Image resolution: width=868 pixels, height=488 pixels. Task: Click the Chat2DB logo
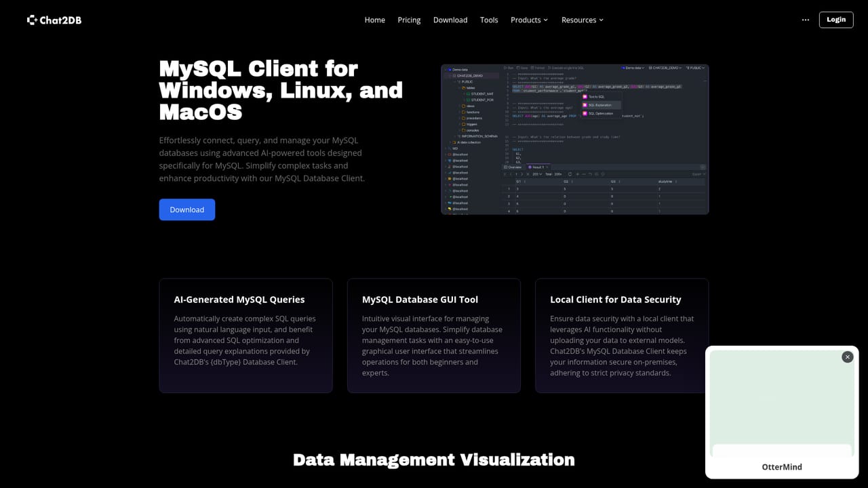(x=54, y=20)
